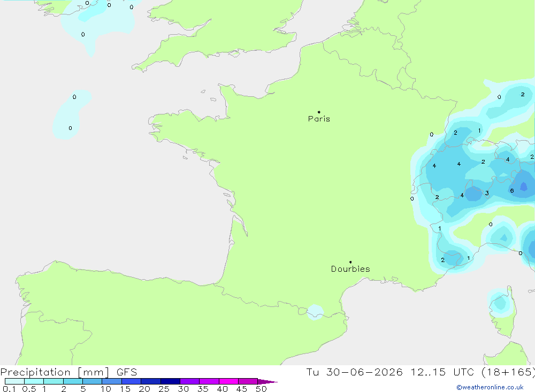Screen dimensions: 535x392
Task: Click the black dot marking Paris
Action: tap(319, 112)
